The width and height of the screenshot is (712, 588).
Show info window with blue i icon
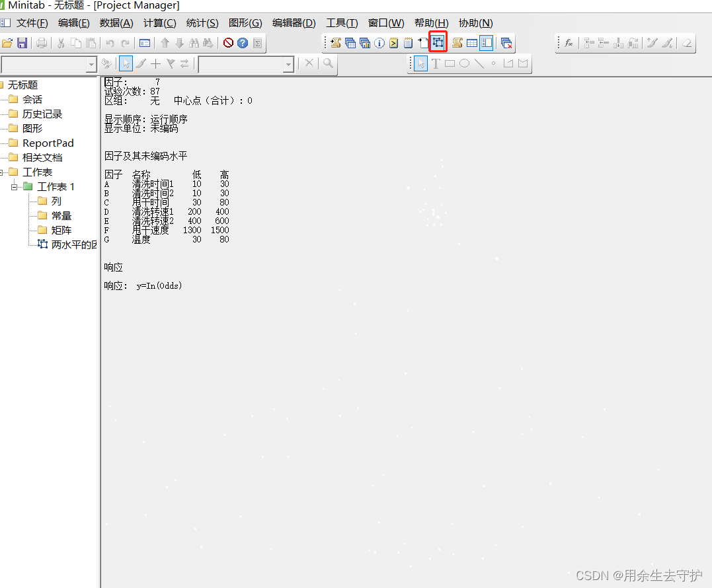click(x=379, y=43)
